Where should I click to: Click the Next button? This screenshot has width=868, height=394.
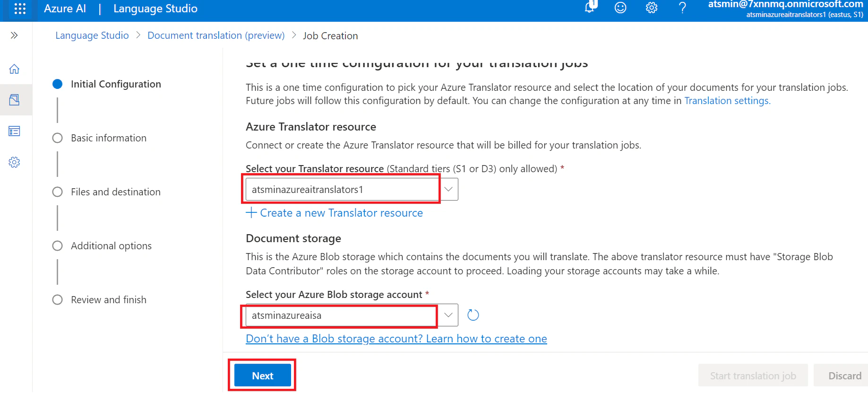263,376
